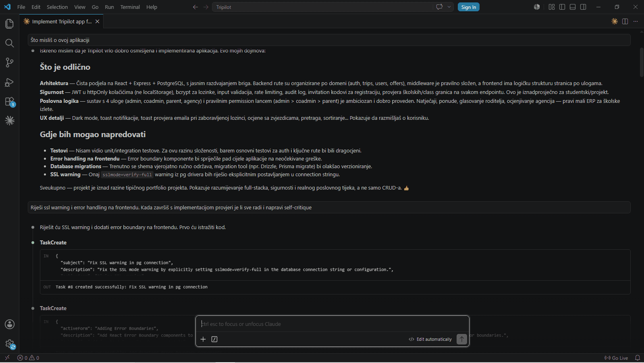Toggle the secondary side bar
Image resolution: width=644 pixels, height=363 pixels.
coord(583,7)
